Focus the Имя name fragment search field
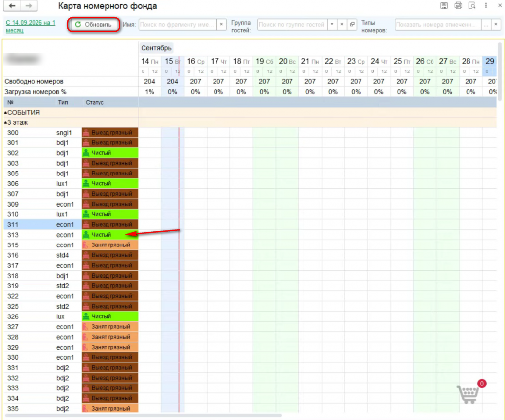The height and width of the screenshot is (420, 505). (x=178, y=25)
